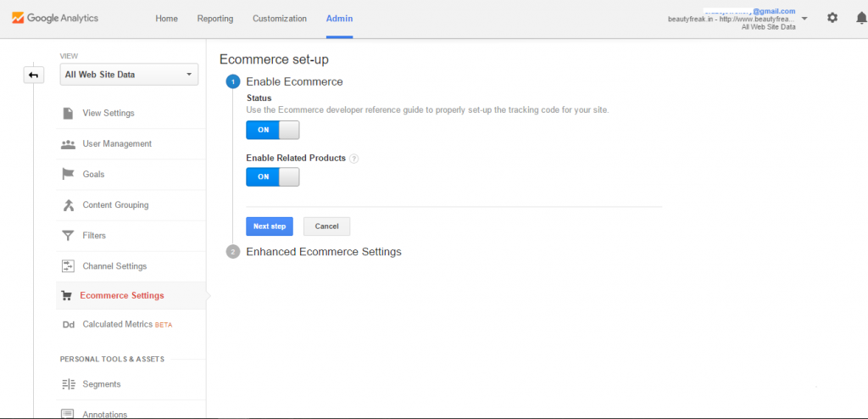The height and width of the screenshot is (419, 868).
Task: Click the Content Grouping figure icon
Action: (x=68, y=205)
